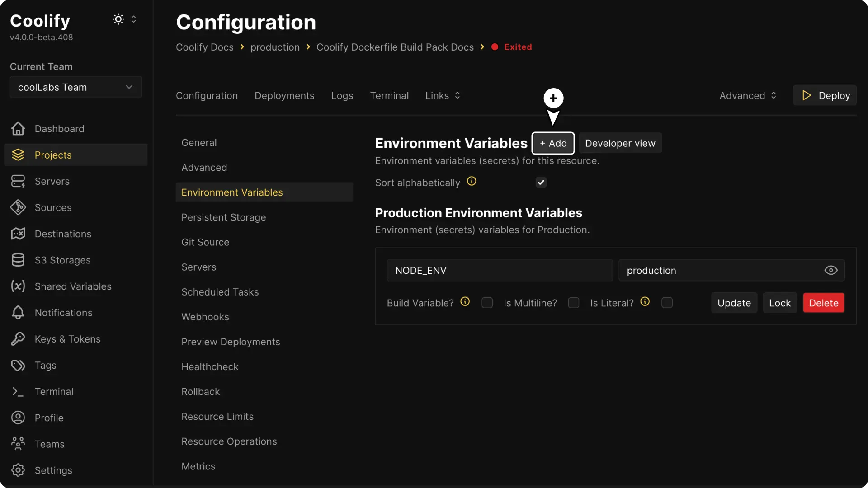Image resolution: width=868 pixels, height=488 pixels.
Task: Open Notifications using the bell icon
Action: click(x=17, y=313)
